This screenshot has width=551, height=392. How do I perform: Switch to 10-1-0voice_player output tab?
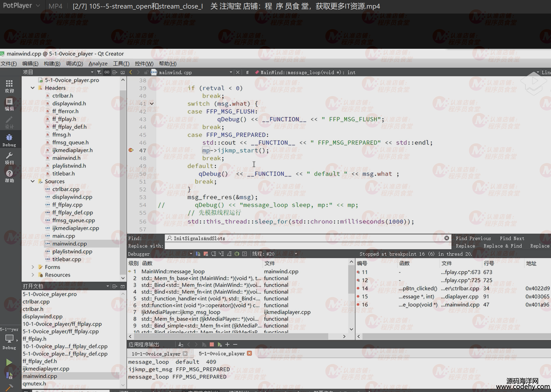pos(156,354)
